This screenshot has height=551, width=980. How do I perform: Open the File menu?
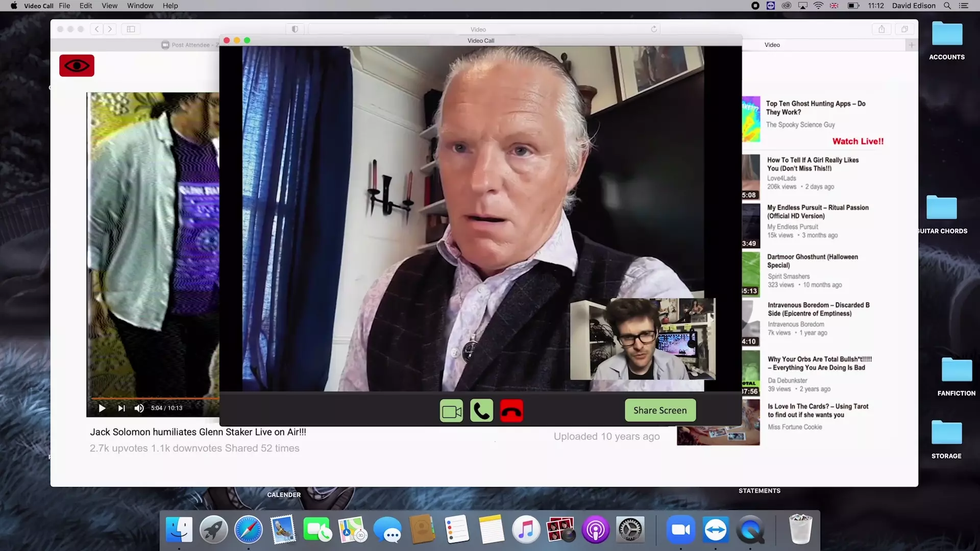pos(64,6)
